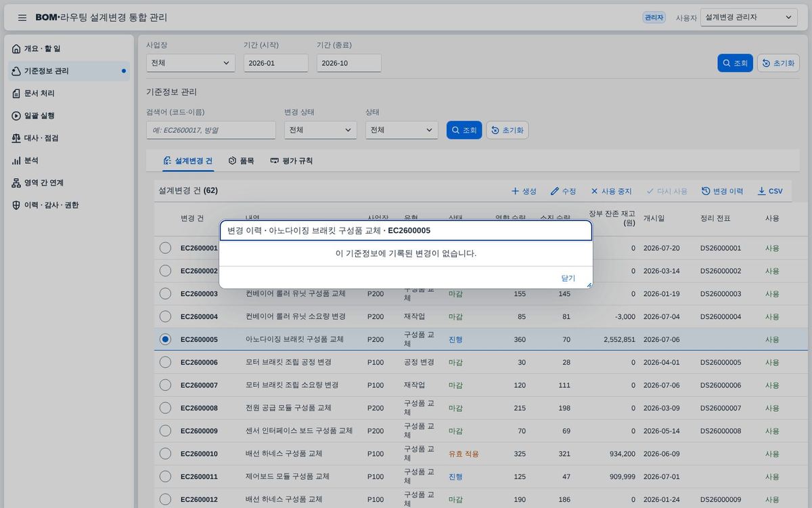Select the radio button for EC2600007

click(x=165, y=385)
